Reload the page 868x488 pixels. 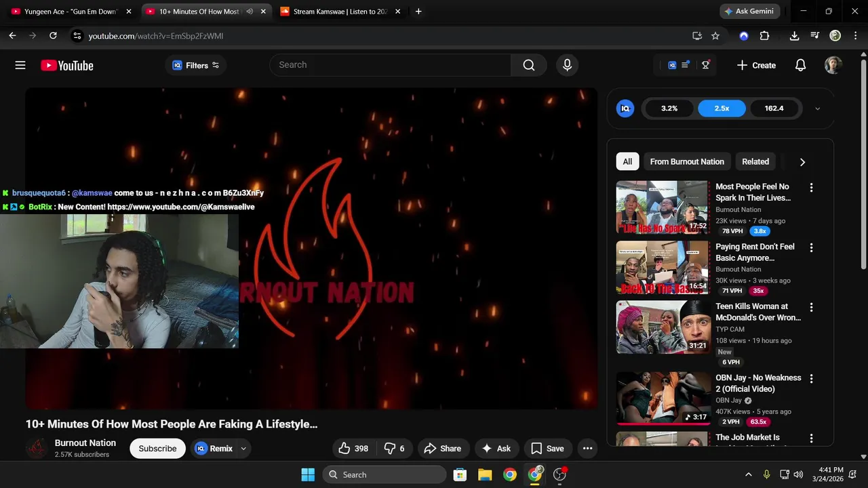[x=53, y=36]
